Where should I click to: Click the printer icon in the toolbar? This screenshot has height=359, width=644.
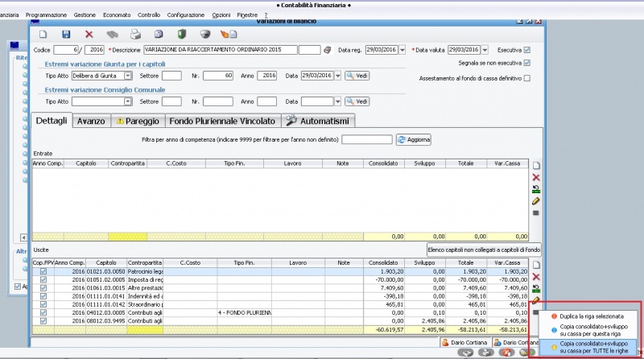[x=136, y=35]
